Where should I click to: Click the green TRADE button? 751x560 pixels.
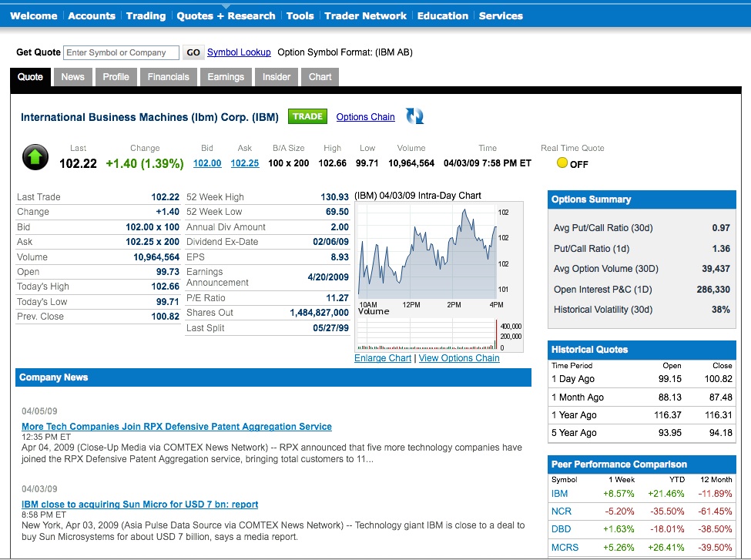point(307,116)
